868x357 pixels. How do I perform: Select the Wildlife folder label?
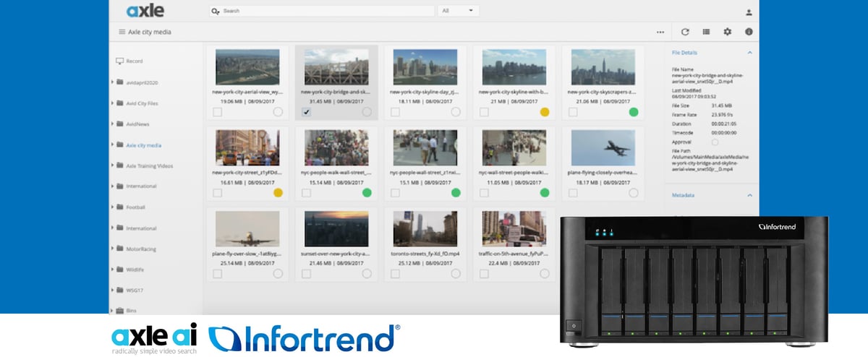pyautogui.click(x=135, y=270)
